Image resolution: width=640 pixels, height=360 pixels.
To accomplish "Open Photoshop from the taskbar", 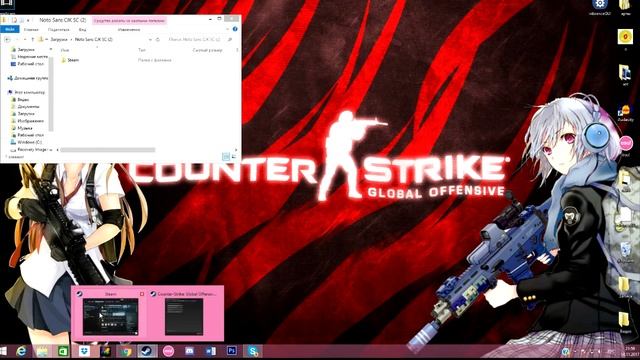I will [231, 351].
